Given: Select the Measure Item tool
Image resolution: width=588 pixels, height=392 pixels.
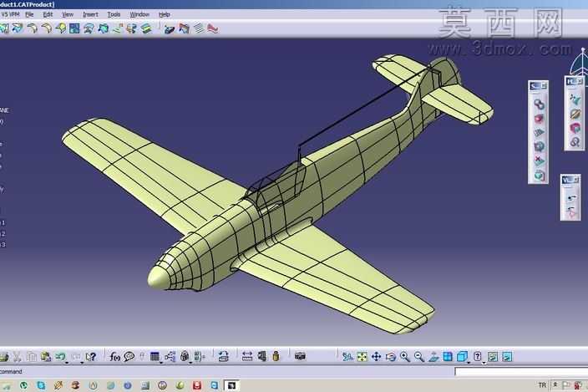Looking at the screenshot, I should (261, 356).
